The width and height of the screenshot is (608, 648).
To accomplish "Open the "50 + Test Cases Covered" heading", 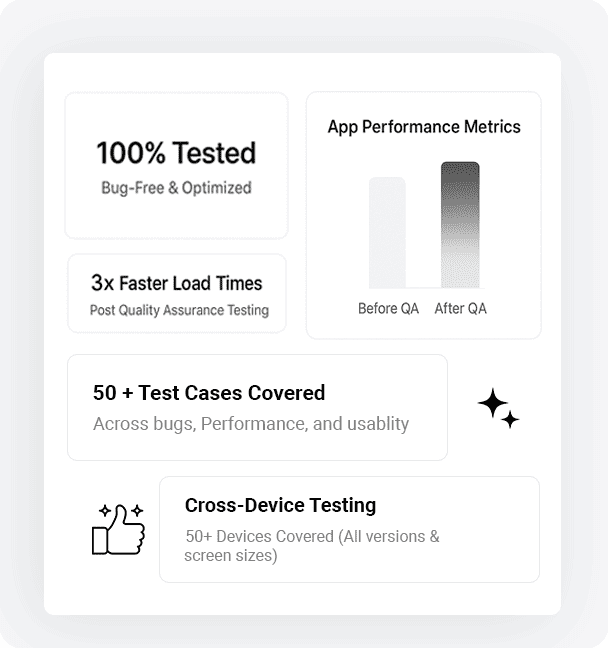I will pos(209,393).
